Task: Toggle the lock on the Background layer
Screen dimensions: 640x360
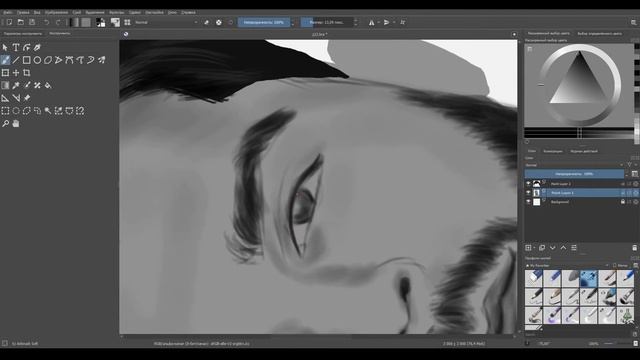Action: pyautogui.click(x=622, y=202)
